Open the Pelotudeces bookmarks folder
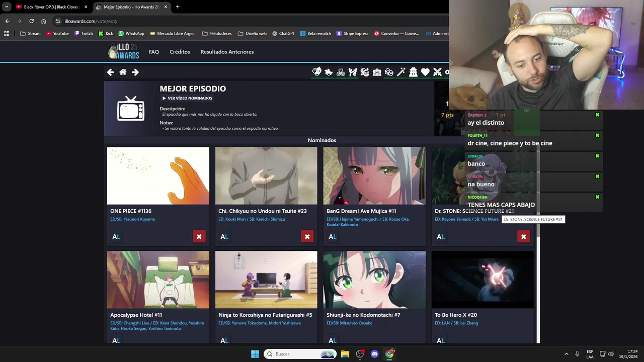The height and width of the screenshot is (362, 644). (x=217, y=34)
